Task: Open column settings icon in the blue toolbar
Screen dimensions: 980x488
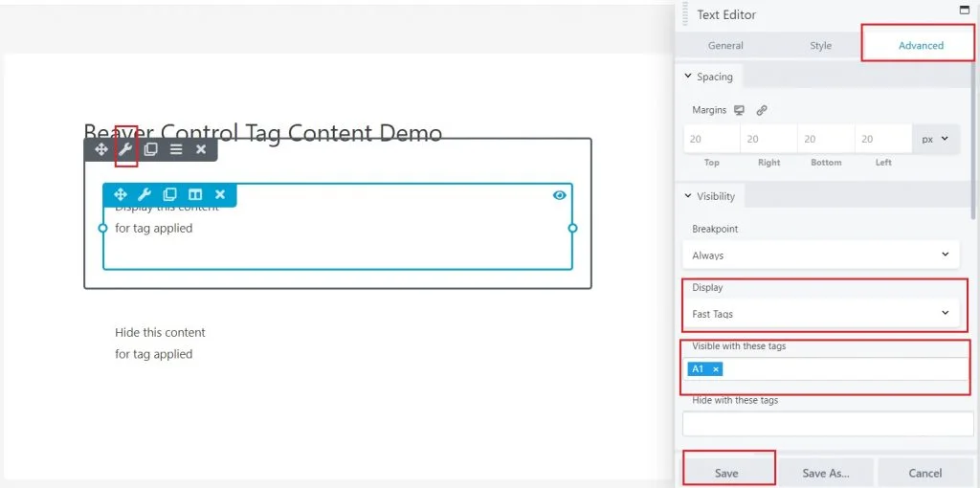Action: click(x=195, y=194)
